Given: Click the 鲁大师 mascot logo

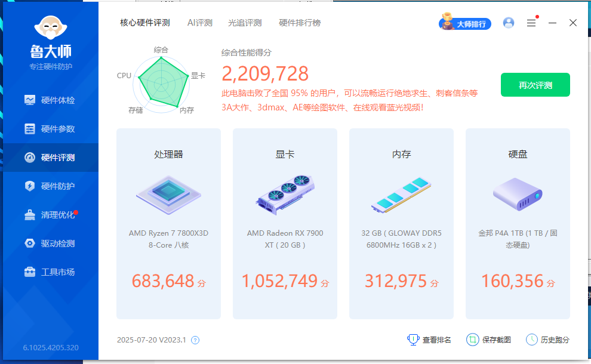Looking at the screenshot, I should click(x=51, y=27).
